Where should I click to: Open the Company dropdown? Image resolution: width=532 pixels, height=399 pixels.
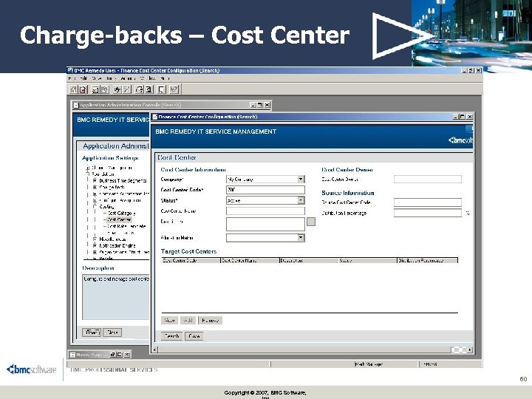[301, 179]
